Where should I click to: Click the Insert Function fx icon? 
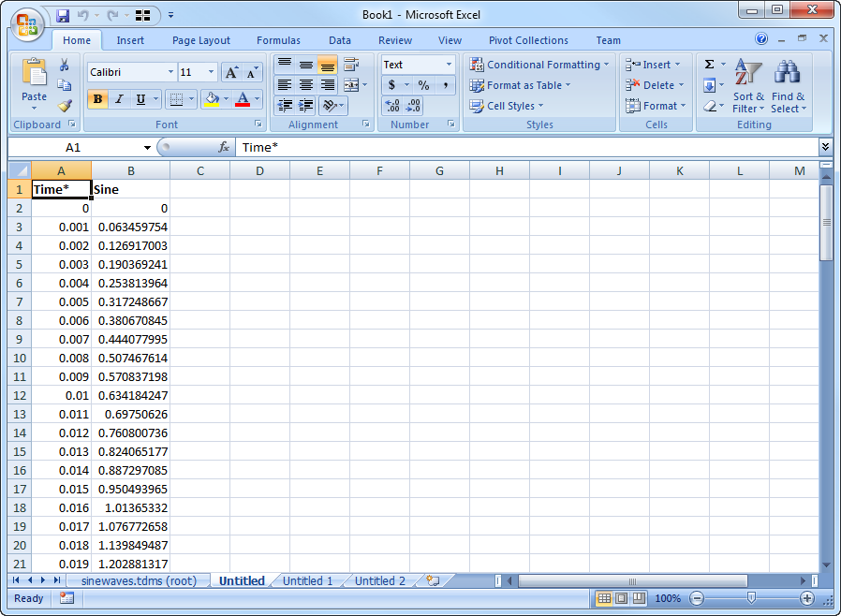click(x=224, y=147)
